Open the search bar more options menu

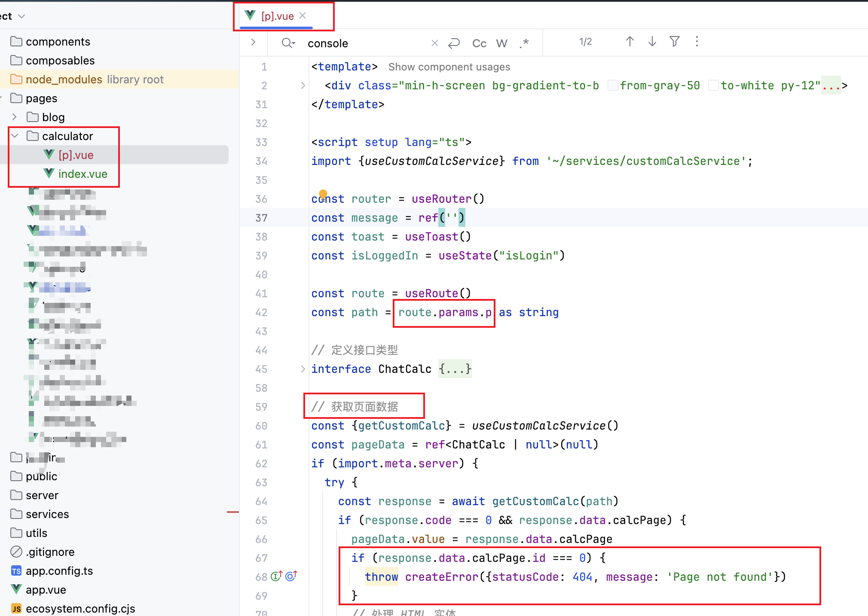(x=697, y=42)
